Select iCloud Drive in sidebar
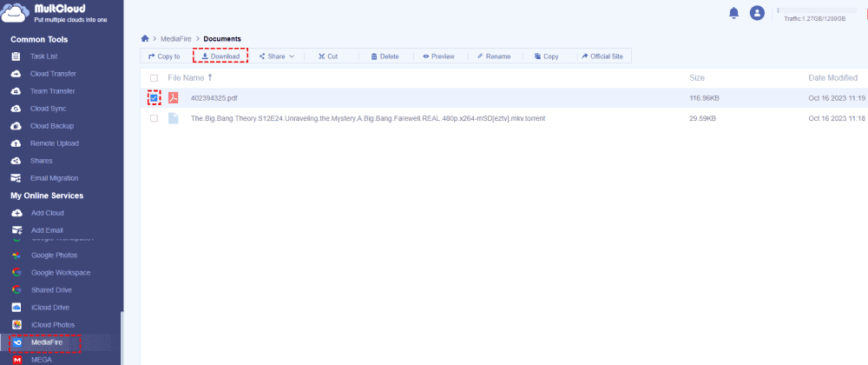Image resolution: width=868 pixels, height=365 pixels. tap(50, 308)
